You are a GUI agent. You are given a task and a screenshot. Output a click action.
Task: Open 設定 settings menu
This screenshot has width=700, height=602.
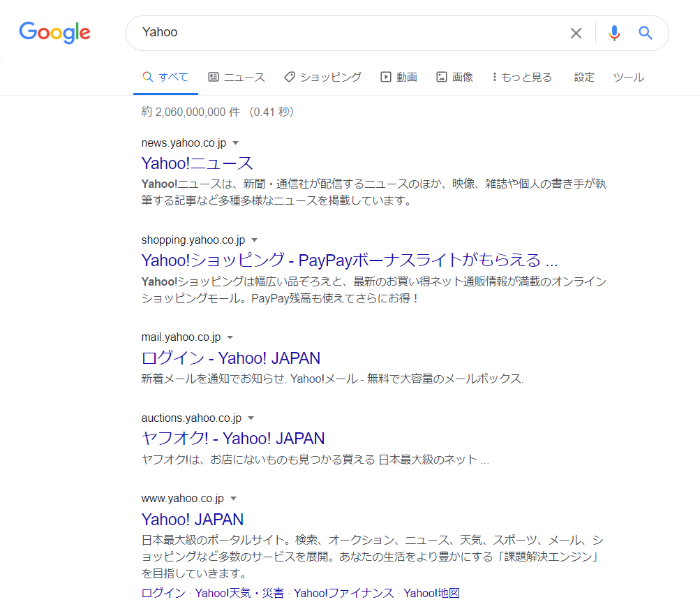tap(584, 78)
